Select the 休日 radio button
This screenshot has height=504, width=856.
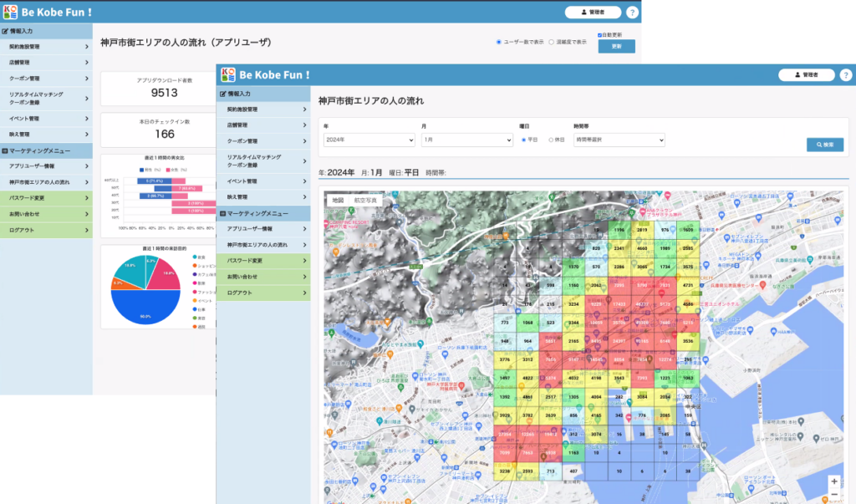click(x=551, y=140)
